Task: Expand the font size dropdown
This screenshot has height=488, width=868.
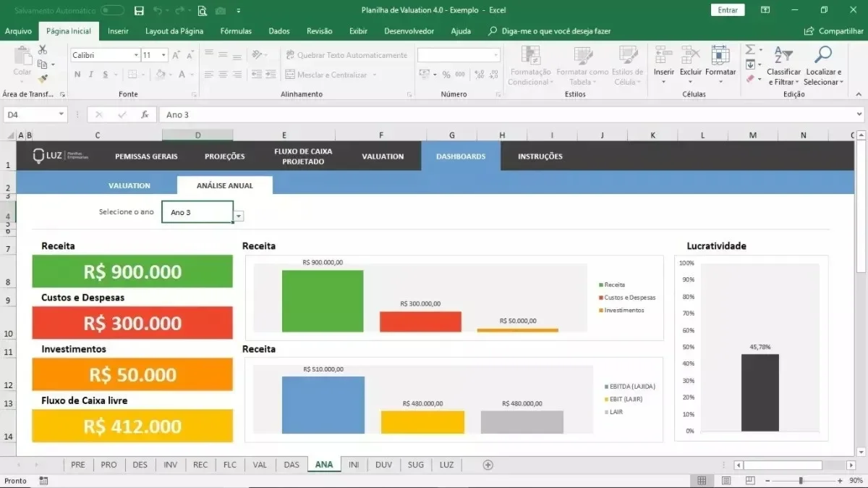Action: pos(164,55)
